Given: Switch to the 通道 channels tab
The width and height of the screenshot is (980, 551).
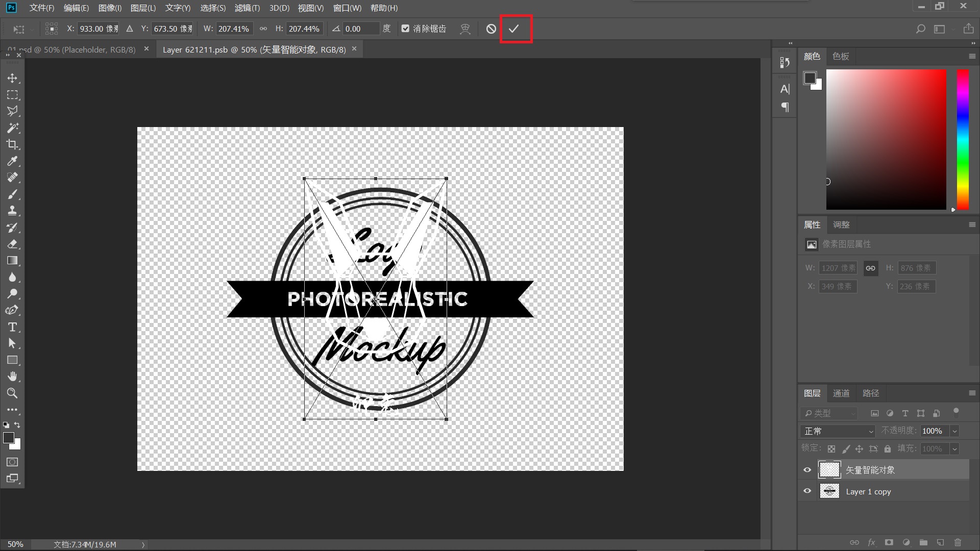Looking at the screenshot, I should (841, 393).
